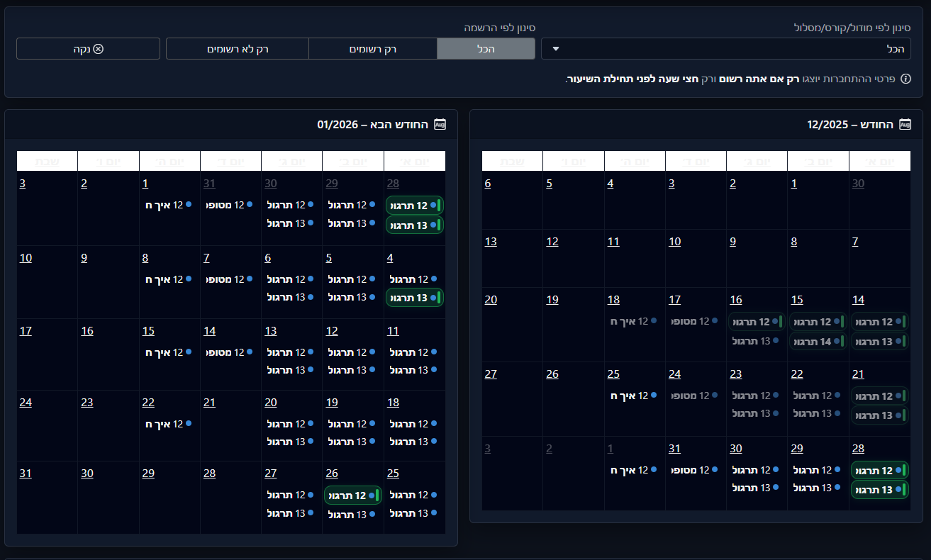Screen dimensions: 931x560
Task: Open '13 תרגול' event on January 18
Action: pos(414,442)
